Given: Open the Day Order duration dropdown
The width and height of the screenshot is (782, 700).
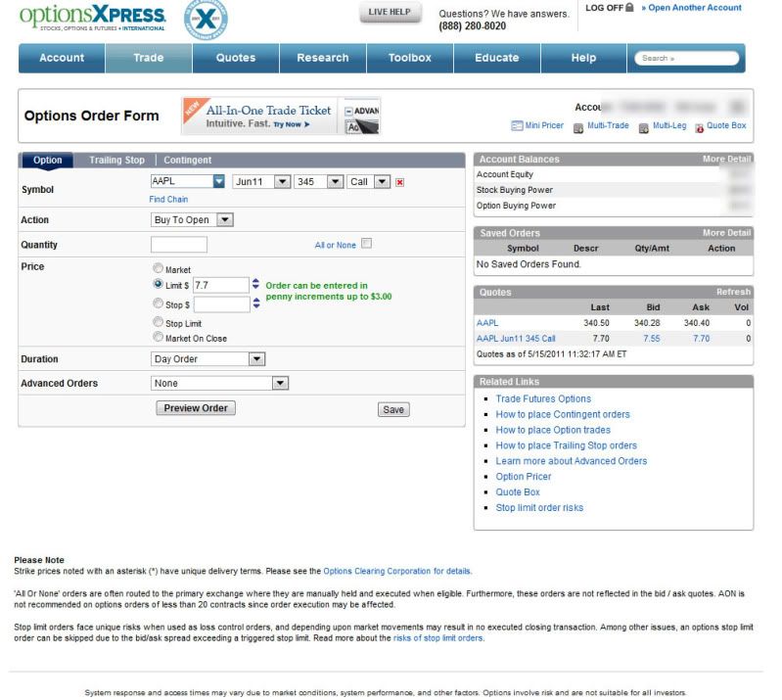Looking at the screenshot, I should coord(256,359).
